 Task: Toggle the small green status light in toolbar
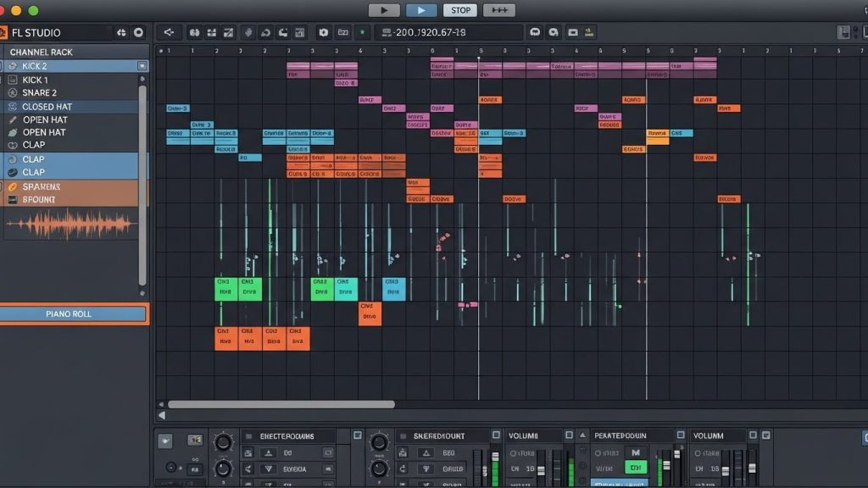[362, 30]
